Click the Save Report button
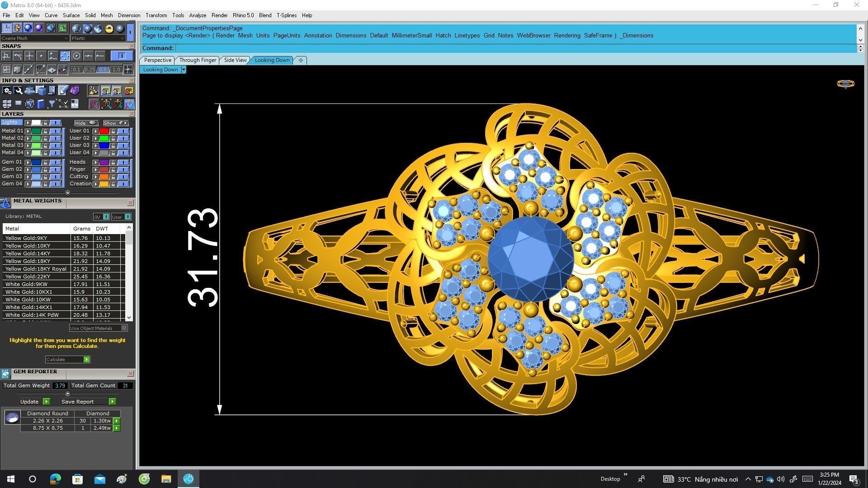The height and width of the screenshot is (488, 868). pos(88,402)
